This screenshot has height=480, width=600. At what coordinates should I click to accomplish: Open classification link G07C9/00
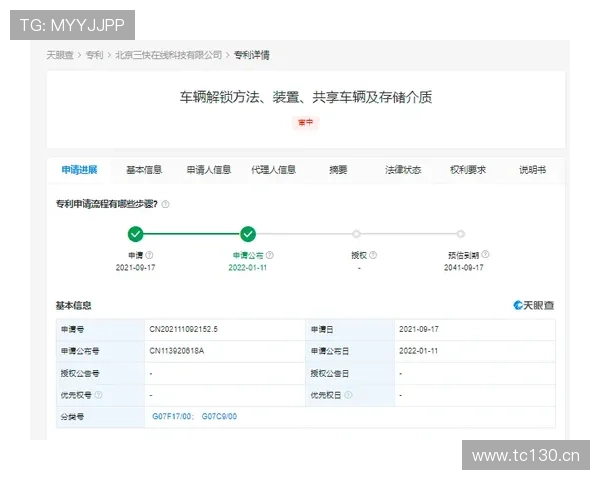(219, 416)
